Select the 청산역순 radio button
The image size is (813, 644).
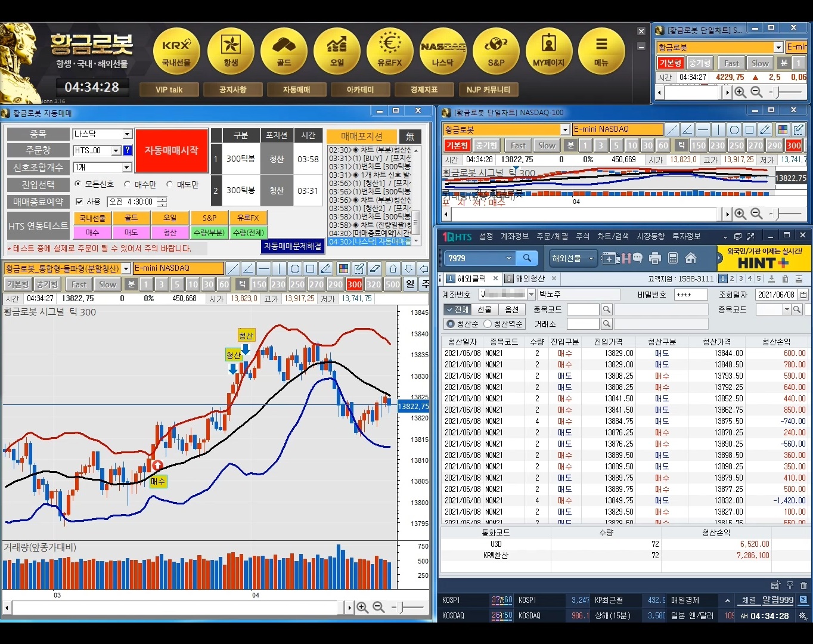(488, 324)
